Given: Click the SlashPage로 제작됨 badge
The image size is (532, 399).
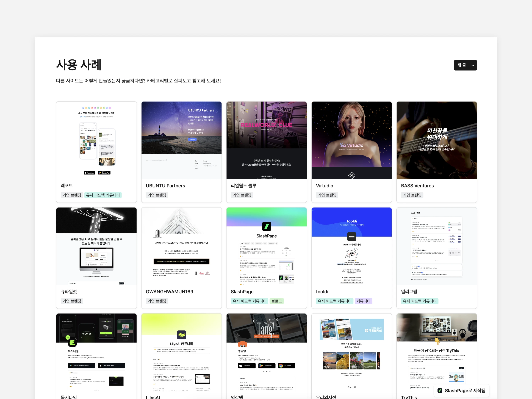Looking at the screenshot, I should [x=462, y=391].
